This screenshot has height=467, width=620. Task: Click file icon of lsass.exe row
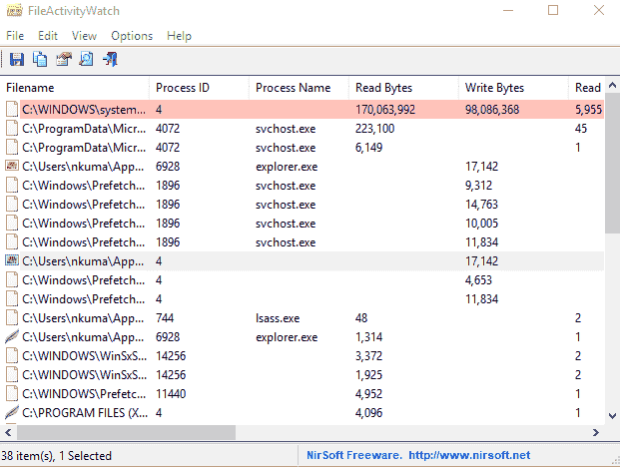(x=12, y=318)
